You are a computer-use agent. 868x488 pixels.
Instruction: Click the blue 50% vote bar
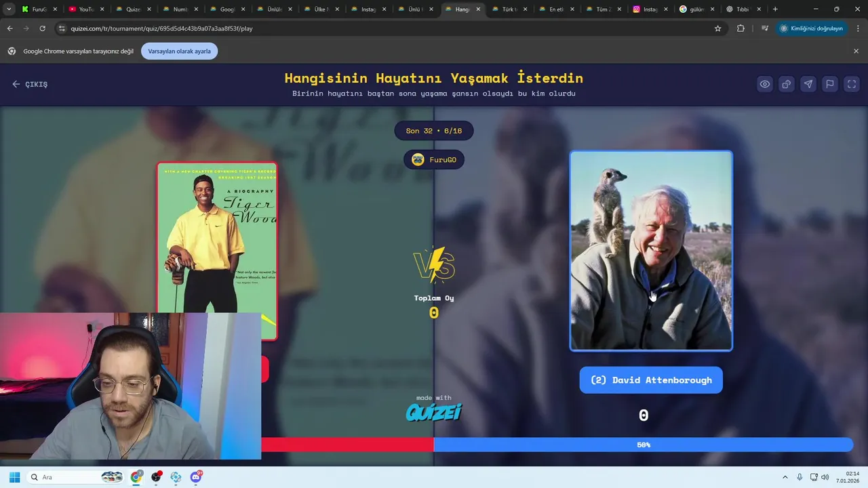(x=644, y=445)
